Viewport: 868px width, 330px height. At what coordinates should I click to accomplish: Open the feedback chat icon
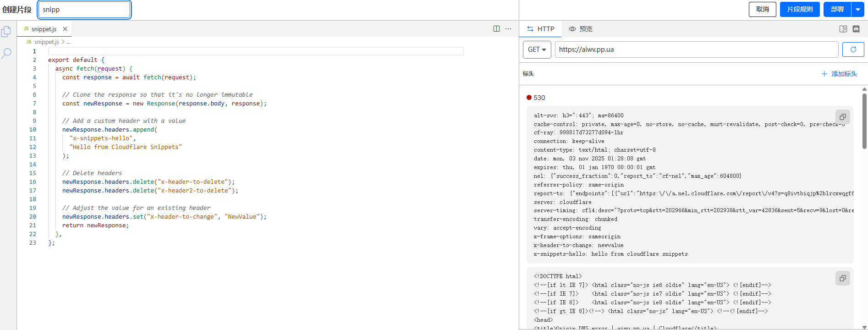[856, 29]
